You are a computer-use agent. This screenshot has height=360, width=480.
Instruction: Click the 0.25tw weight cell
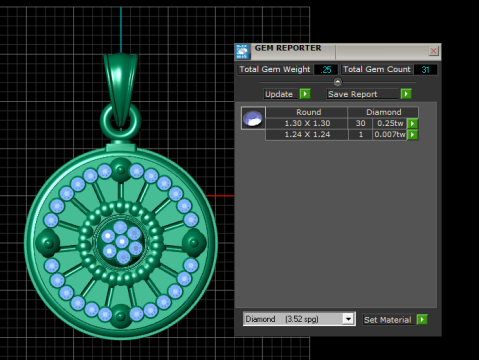pos(390,123)
